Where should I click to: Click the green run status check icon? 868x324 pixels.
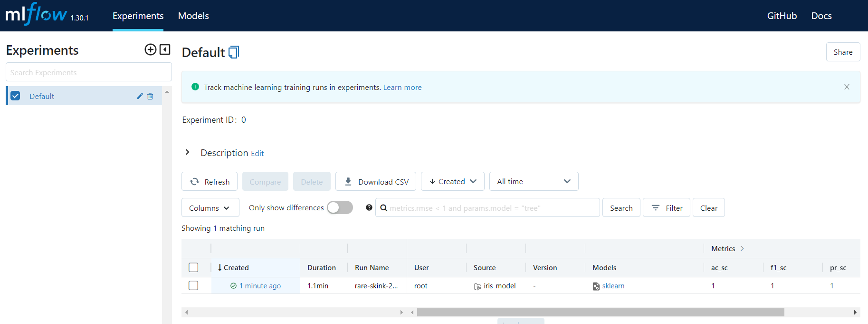(x=233, y=285)
